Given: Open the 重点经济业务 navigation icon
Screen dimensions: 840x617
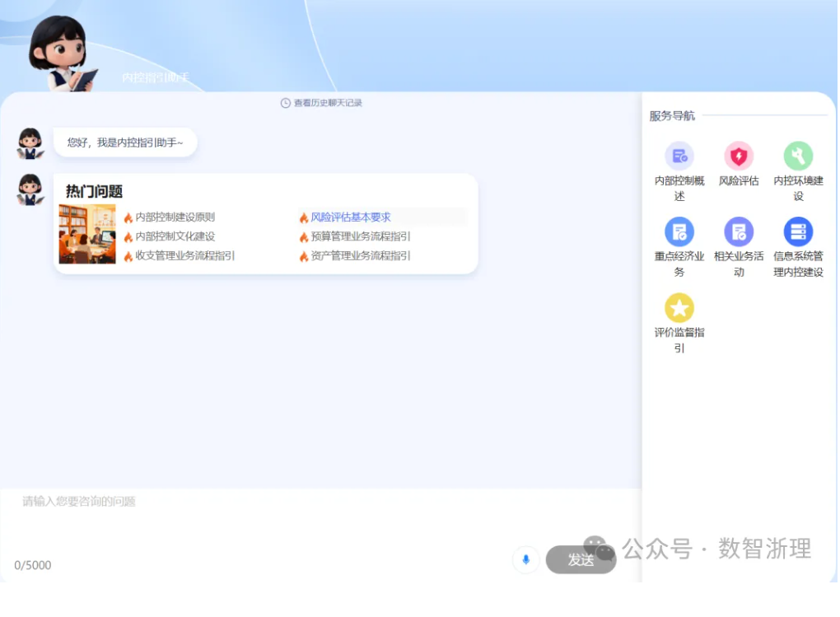Looking at the screenshot, I should point(679,232).
